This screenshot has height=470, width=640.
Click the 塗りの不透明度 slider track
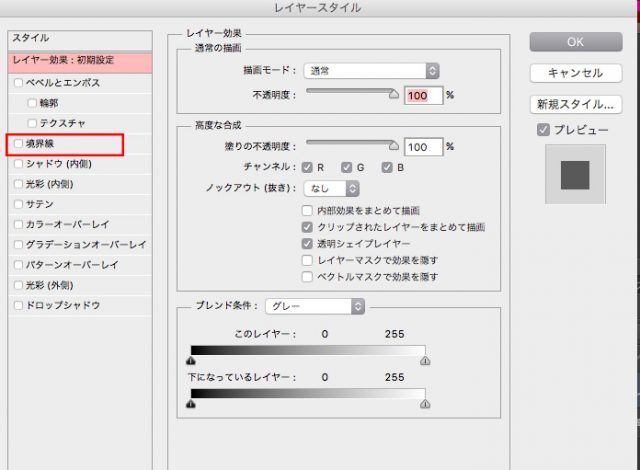coord(350,143)
